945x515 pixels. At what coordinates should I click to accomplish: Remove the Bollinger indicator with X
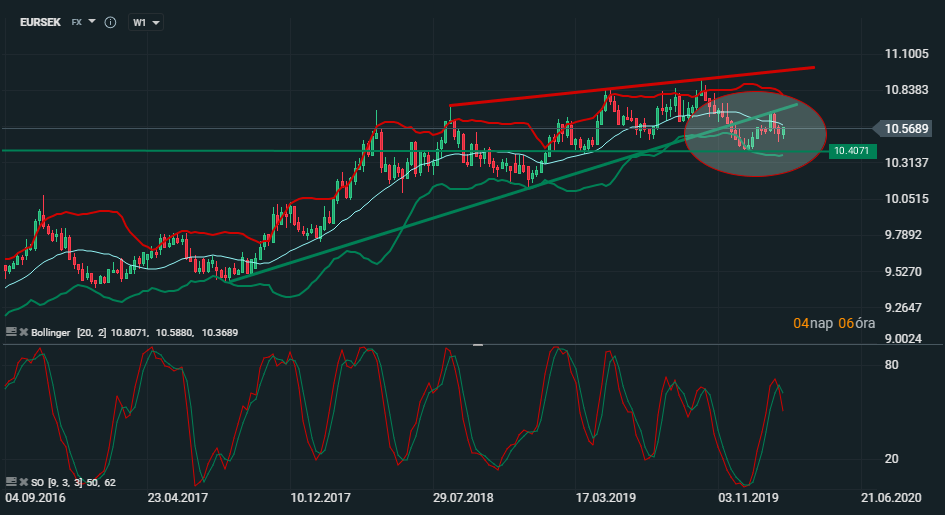tap(22, 331)
